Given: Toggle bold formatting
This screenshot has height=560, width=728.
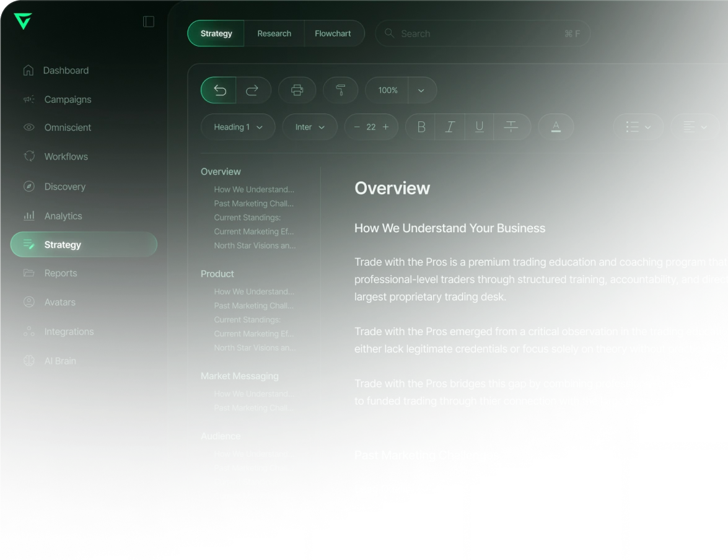Looking at the screenshot, I should (x=421, y=127).
